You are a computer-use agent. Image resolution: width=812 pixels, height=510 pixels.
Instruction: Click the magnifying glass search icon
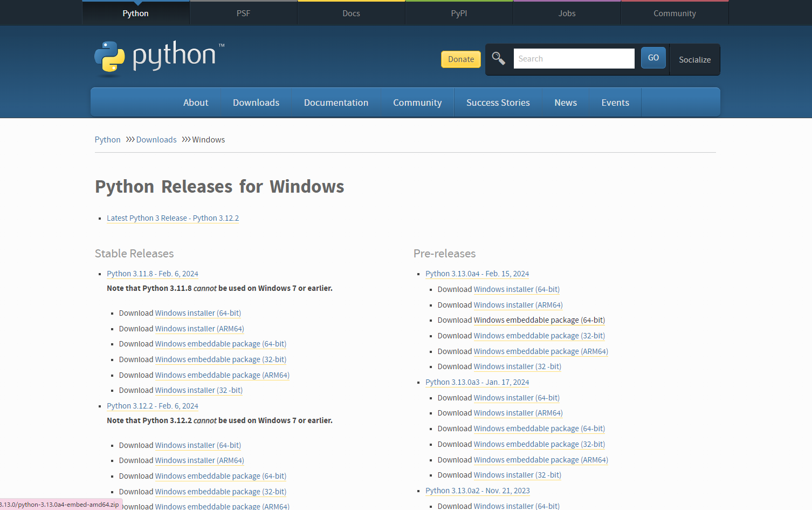point(499,58)
